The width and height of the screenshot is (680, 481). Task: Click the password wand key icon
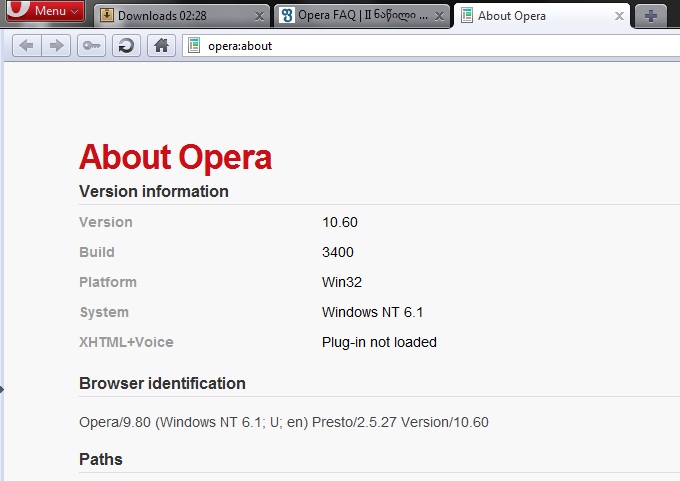tap(91, 45)
